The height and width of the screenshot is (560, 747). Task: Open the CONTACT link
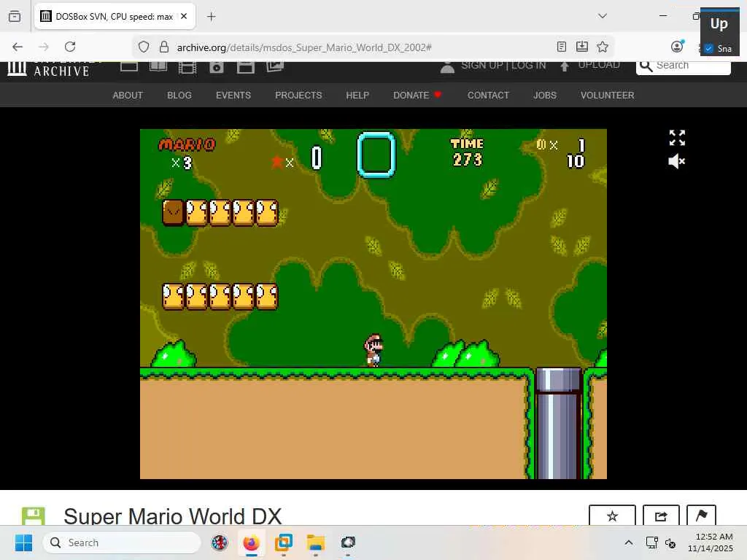pos(488,96)
